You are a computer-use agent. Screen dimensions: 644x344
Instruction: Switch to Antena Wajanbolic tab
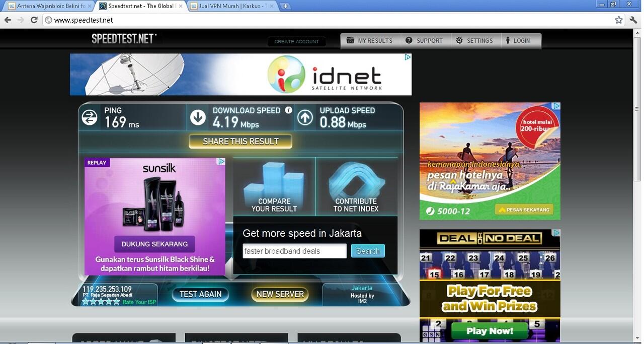pyautogui.click(x=50, y=6)
